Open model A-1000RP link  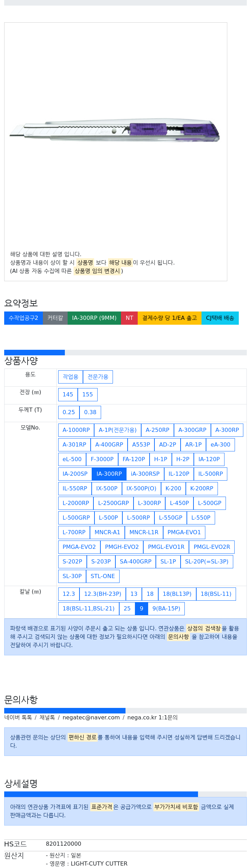tap(76, 430)
